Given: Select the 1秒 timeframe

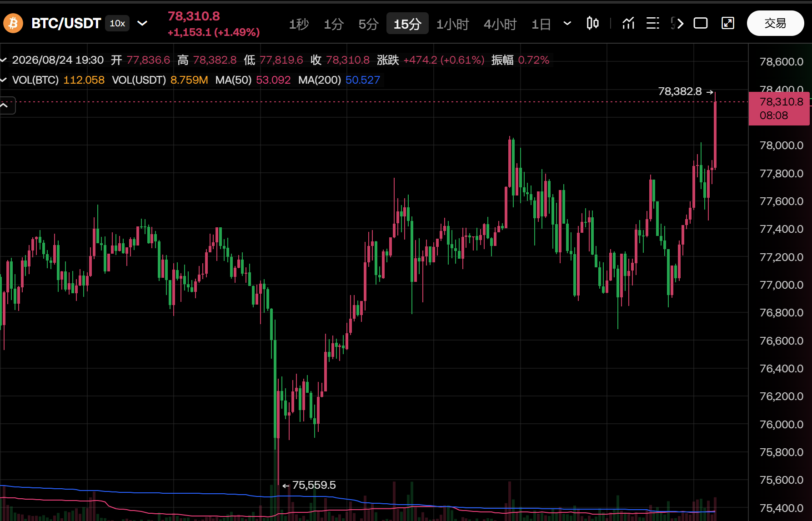Looking at the screenshot, I should pyautogui.click(x=299, y=24).
